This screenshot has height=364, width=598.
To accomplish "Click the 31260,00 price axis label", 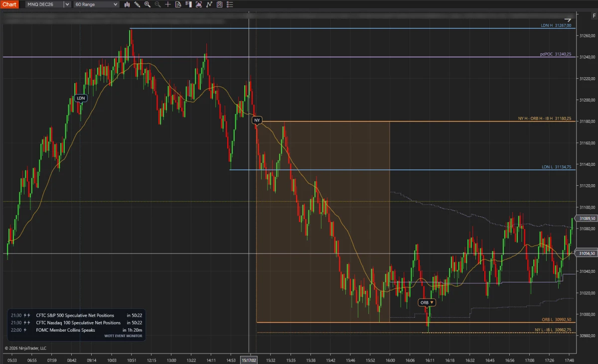I will (588, 35).
